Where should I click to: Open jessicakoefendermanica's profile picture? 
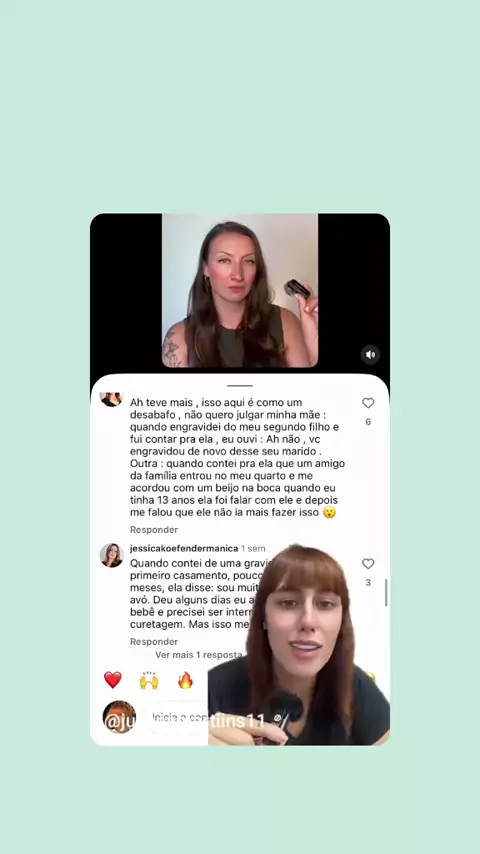[x=111, y=555]
